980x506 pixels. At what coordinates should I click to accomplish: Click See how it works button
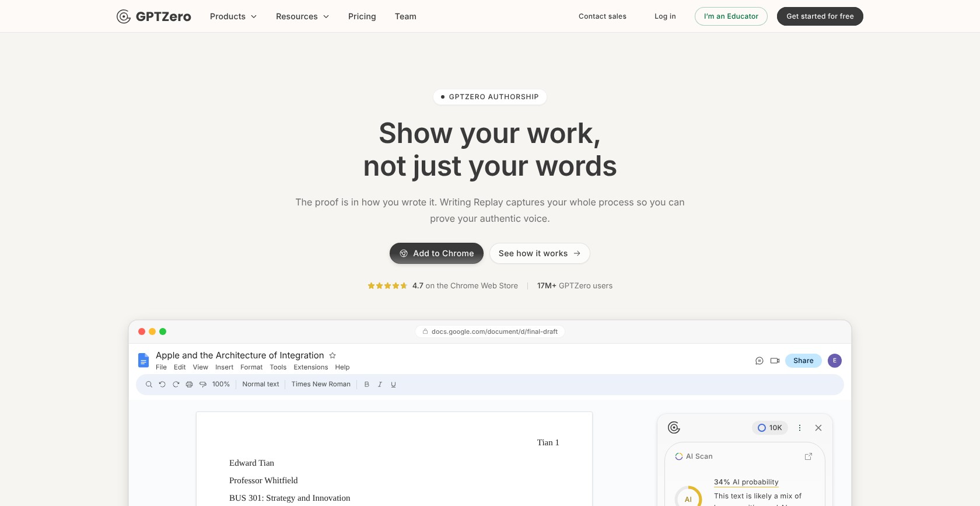click(540, 253)
